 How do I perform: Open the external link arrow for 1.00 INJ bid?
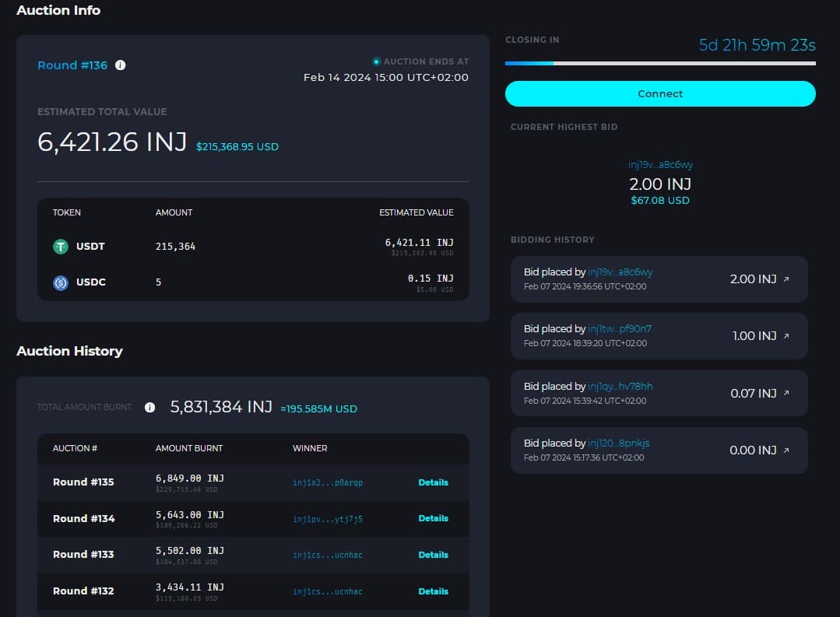786,336
